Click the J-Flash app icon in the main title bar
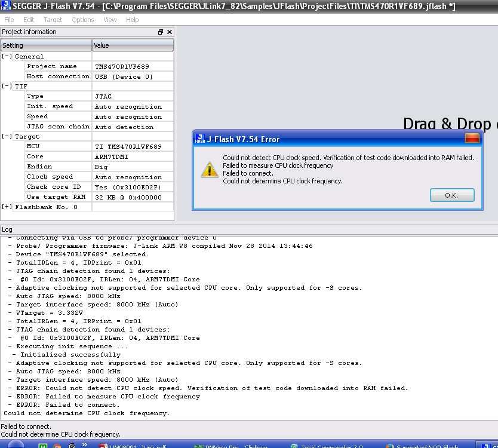Viewport: 498px width, 448px height. (x=6, y=6)
